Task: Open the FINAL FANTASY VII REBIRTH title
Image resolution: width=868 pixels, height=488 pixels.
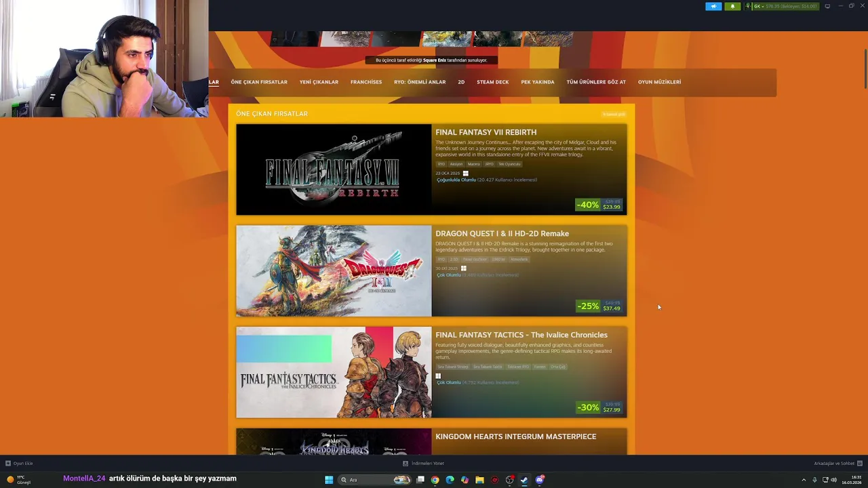Action: pyautogui.click(x=486, y=132)
